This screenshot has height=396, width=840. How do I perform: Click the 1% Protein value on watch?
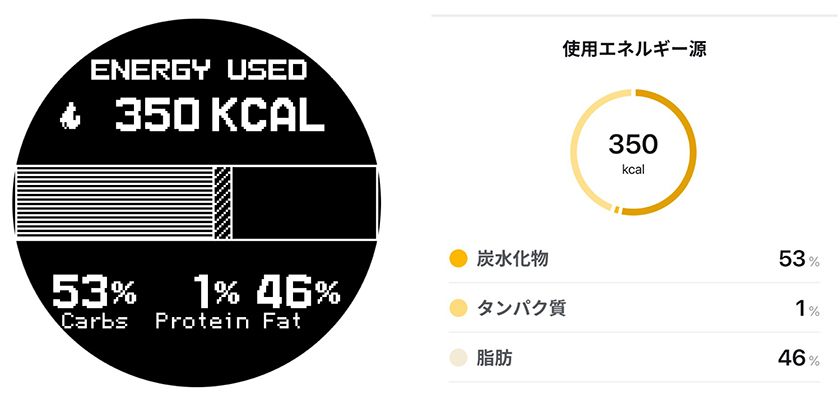click(x=216, y=292)
